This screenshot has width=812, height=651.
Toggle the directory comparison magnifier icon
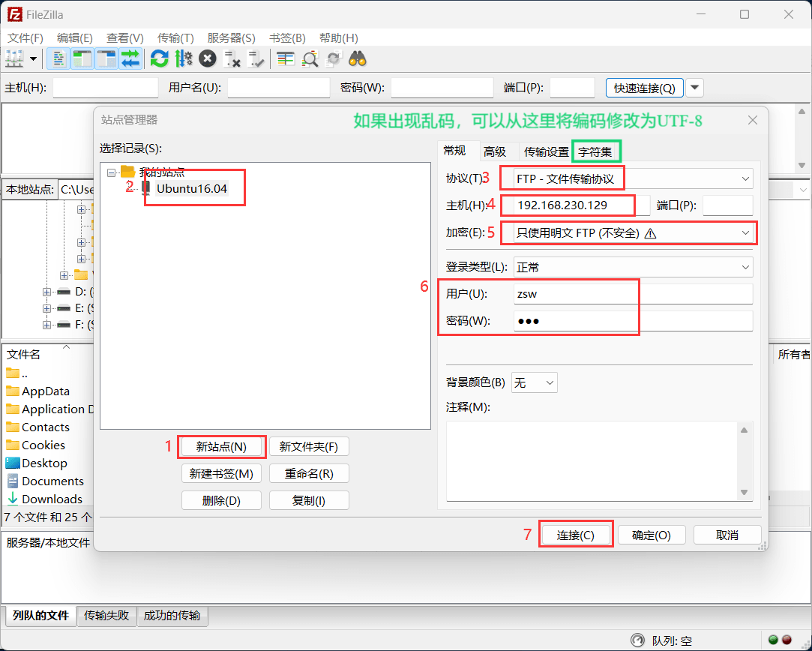(310, 58)
